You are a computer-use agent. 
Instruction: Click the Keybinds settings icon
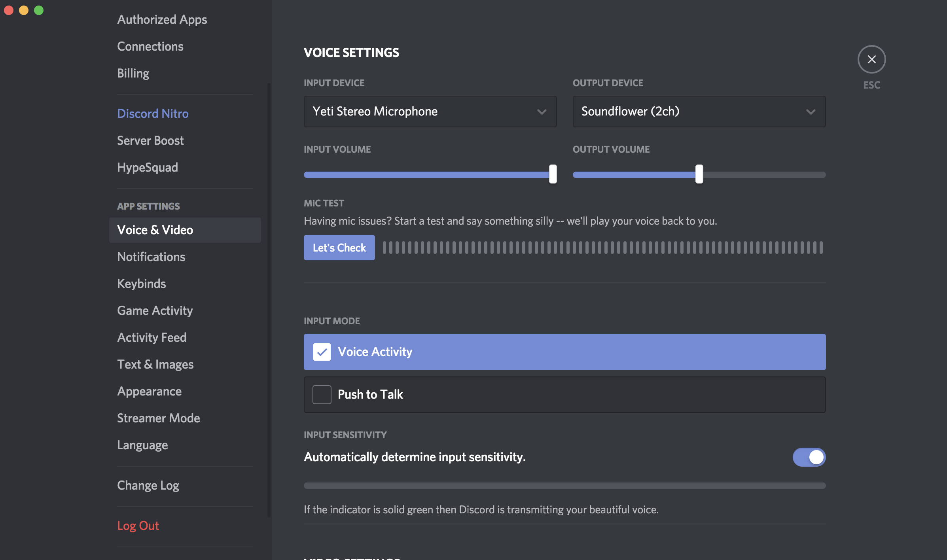[x=141, y=283]
